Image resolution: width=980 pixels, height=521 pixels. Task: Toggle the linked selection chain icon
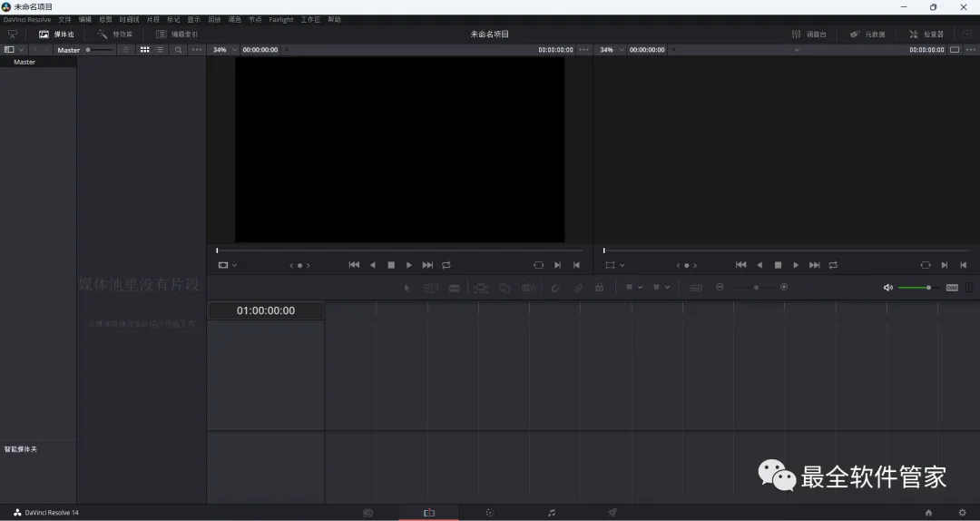point(578,288)
